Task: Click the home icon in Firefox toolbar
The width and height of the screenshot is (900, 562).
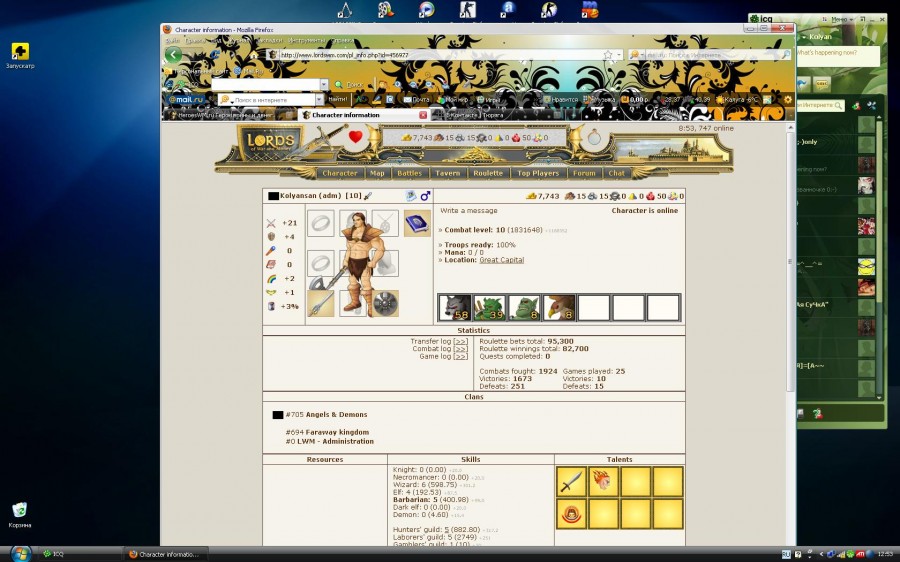Action: coord(253,55)
